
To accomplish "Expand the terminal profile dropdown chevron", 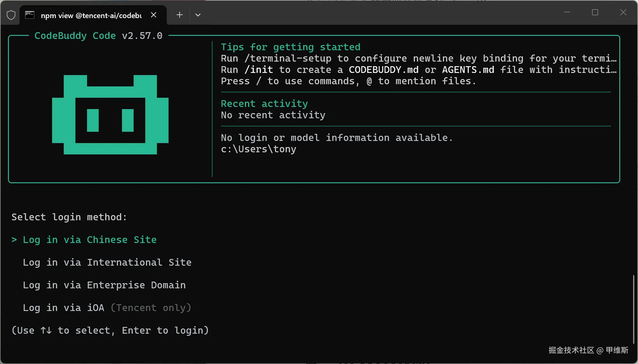I will 198,15.
